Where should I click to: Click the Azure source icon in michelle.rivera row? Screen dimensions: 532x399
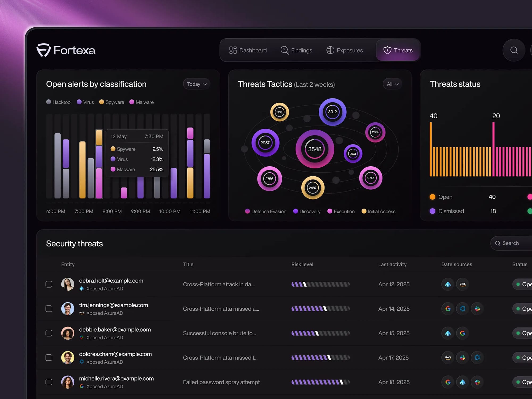point(463,382)
